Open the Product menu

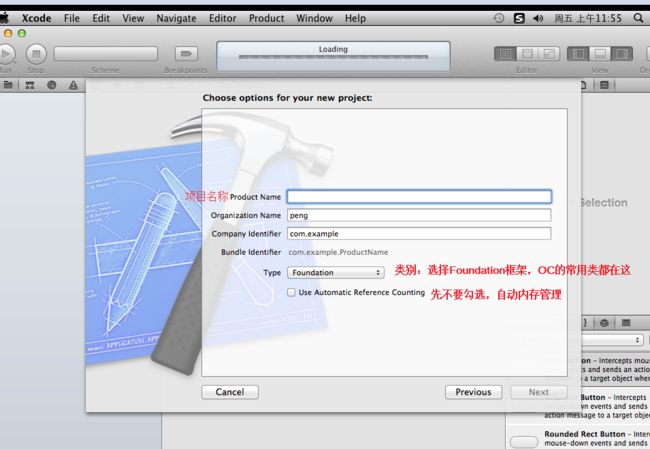pos(267,18)
